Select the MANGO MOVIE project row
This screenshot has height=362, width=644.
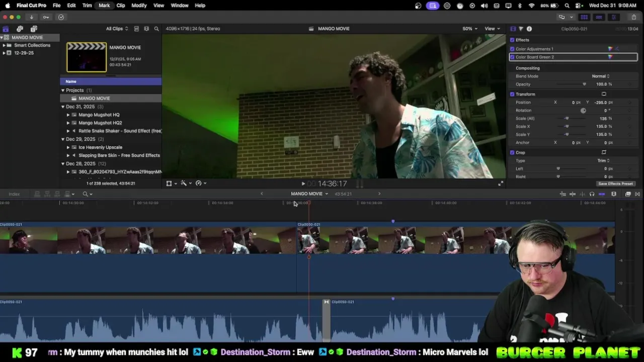tap(111, 98)
